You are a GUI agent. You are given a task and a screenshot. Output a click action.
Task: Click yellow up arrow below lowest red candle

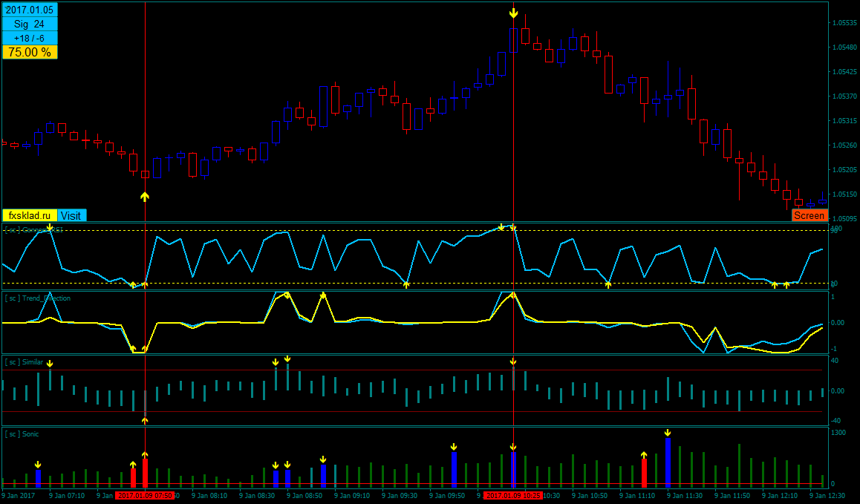(145, 197)
